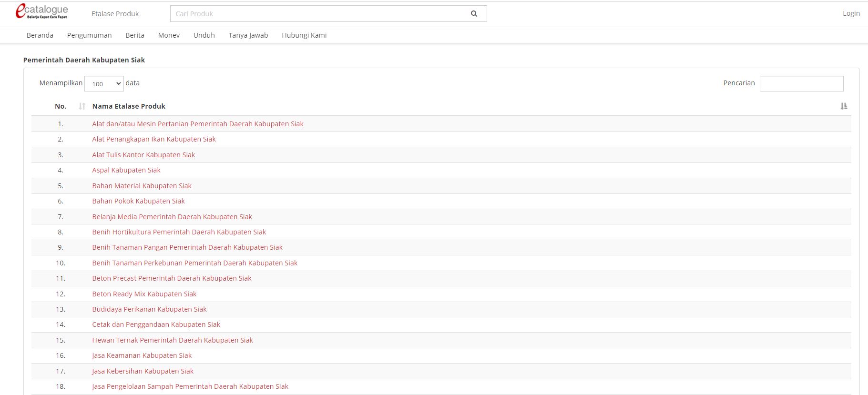Click the No. column header
This screenshot has width=868, height=395.
click(61, 106)
